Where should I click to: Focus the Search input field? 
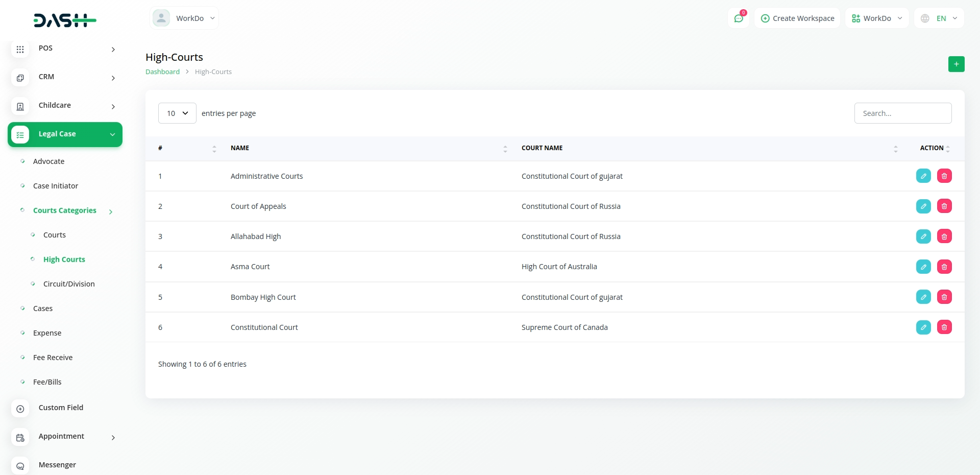click(x=902, y=113)
